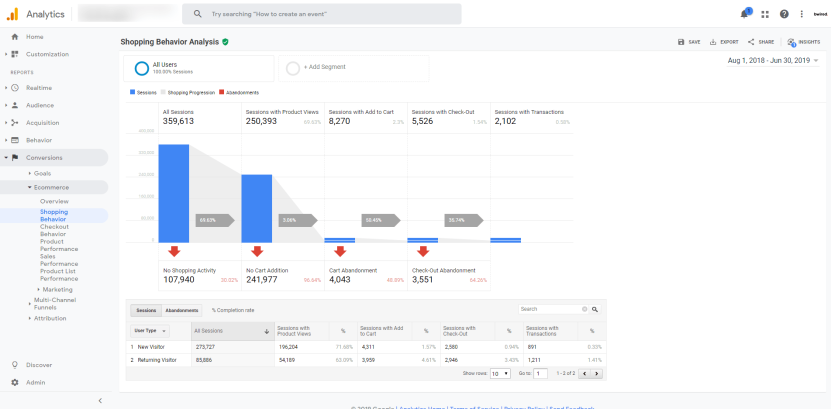Click the Sessions with Product Views blue bar

coord(257,209)
